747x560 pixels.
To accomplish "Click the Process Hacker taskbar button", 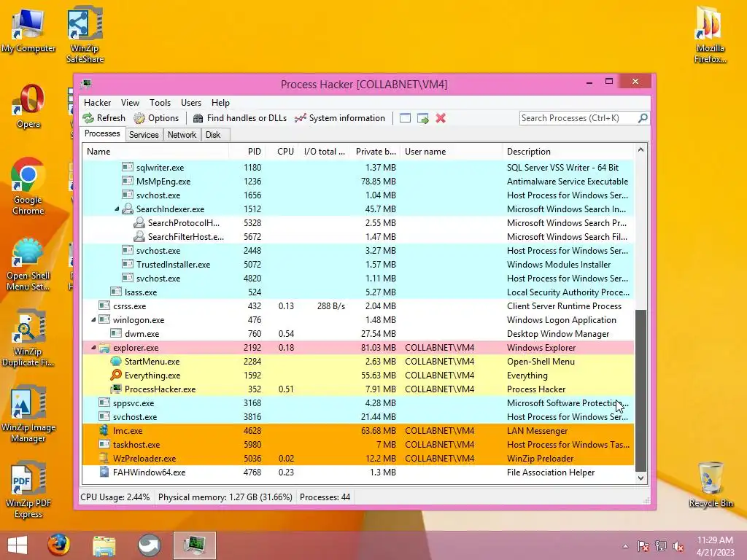I will tap(194, 545).
